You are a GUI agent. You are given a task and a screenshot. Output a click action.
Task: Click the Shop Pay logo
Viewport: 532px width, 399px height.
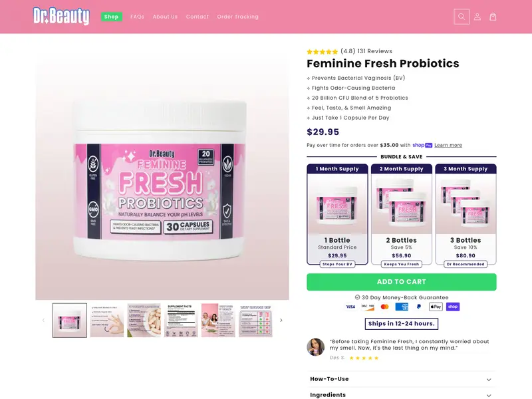422,145
